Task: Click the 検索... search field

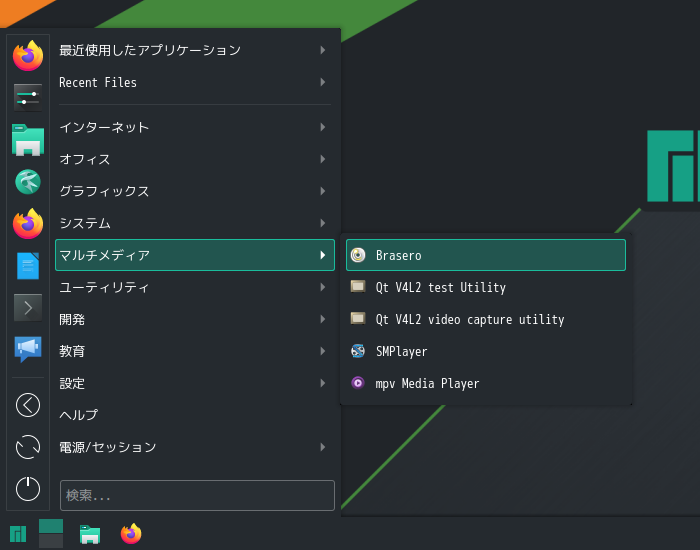Action: [x=197, y=495]
